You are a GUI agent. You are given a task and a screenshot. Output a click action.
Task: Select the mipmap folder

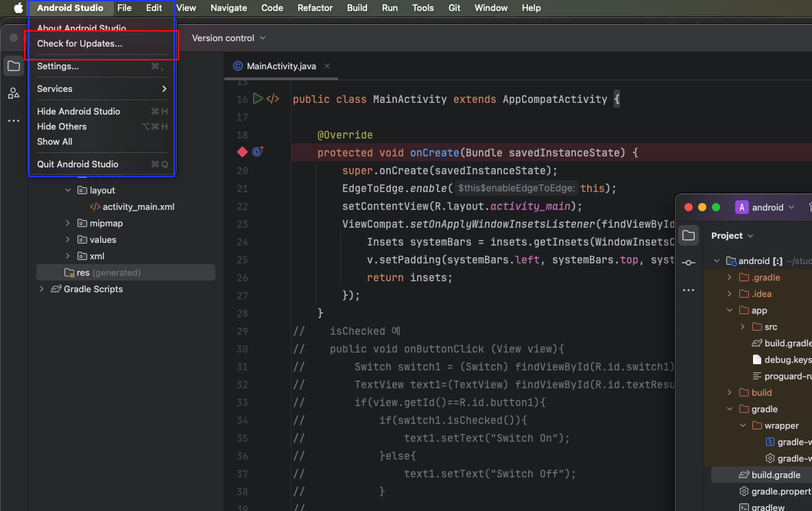(106, 223)
